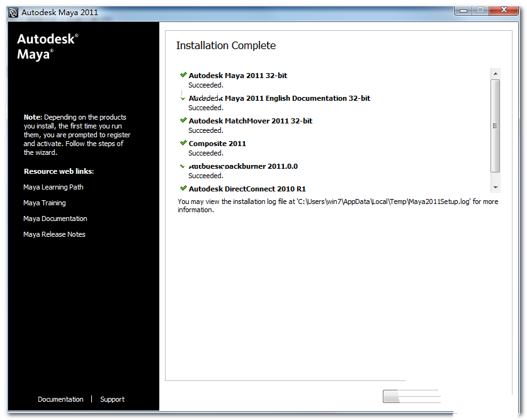The image size is (527, 420).
Task: Select the Composite 2011 entry
Action: (x=217, y=144)
